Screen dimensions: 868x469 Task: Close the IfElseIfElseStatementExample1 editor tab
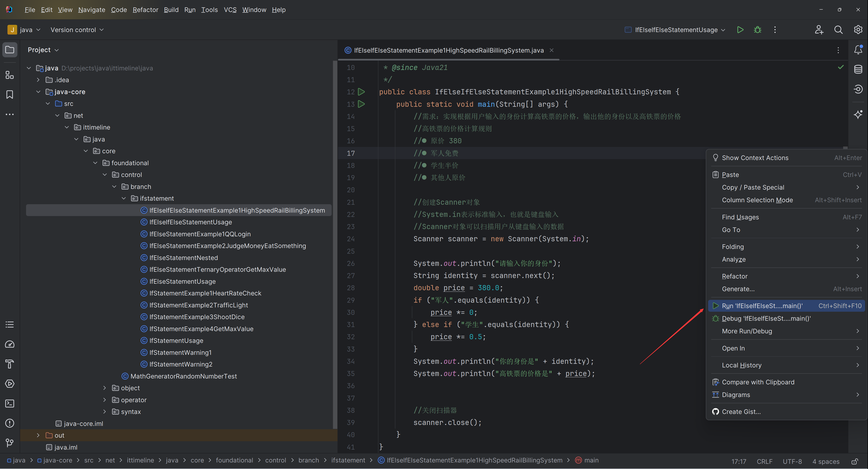pyautogui.click(x=552, y=50)
